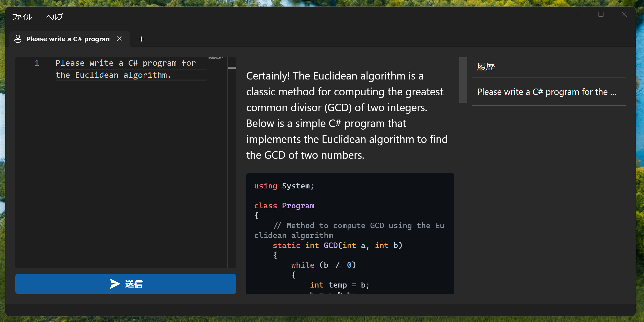Click the response panel scrollbar thumb

[463, 80]
